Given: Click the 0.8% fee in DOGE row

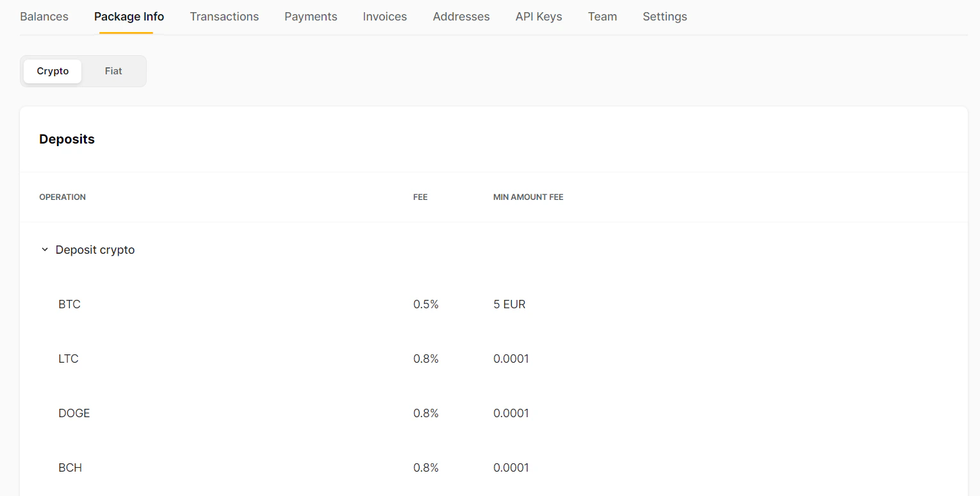Looking at the screenshot, I should [426, 413].
